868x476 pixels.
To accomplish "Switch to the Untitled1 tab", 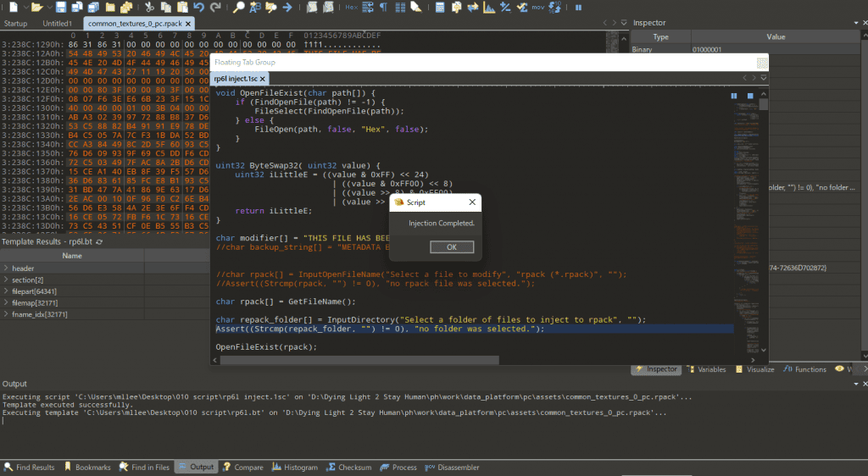I will click(x=57, y=23).
